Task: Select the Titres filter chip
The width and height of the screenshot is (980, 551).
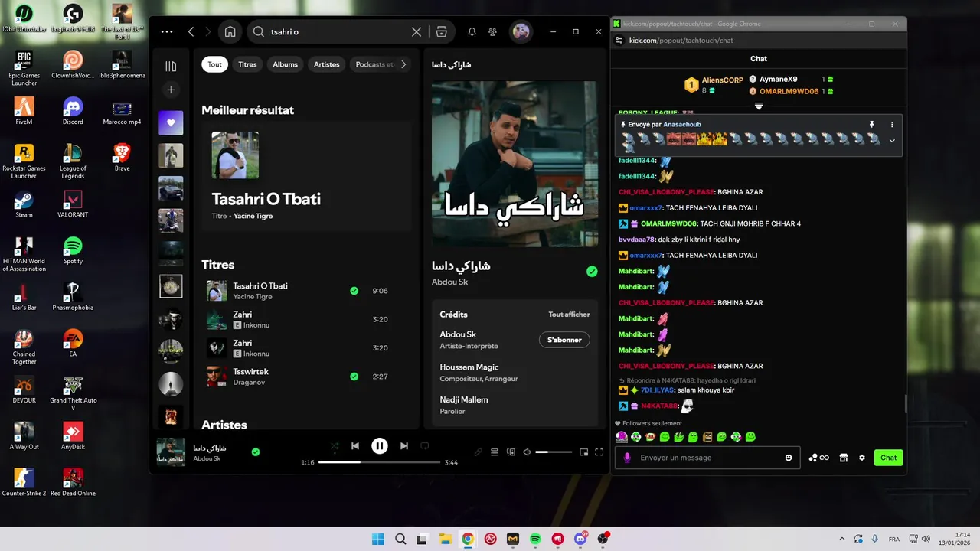Action: 247,64
